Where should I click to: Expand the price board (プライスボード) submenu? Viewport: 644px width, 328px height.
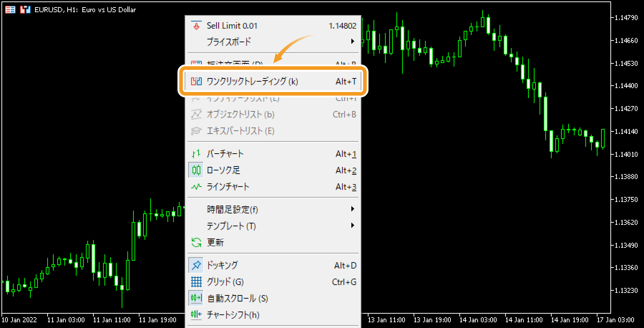[352, 42]
